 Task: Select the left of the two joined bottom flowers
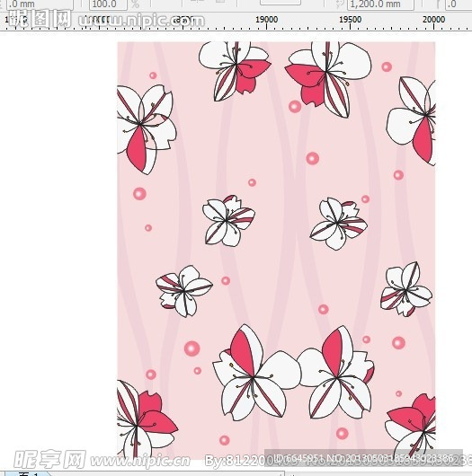click(256, 374)
